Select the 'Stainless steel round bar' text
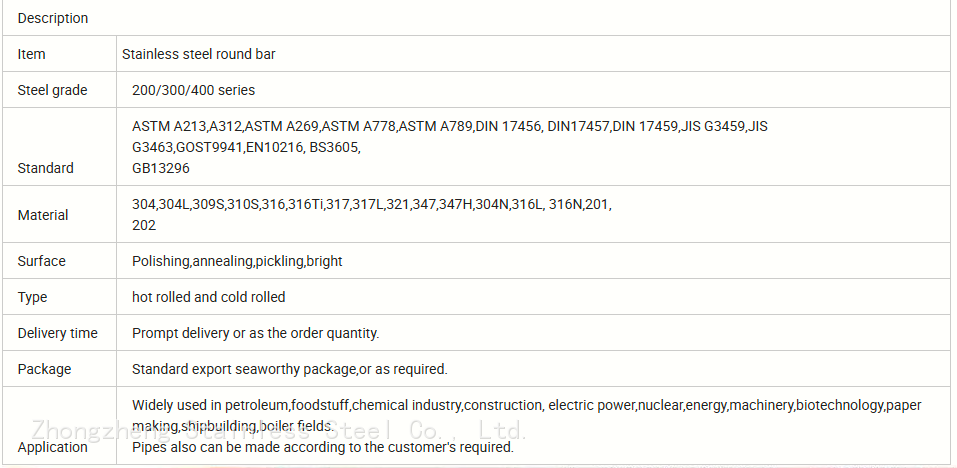 tap(199, 54)
